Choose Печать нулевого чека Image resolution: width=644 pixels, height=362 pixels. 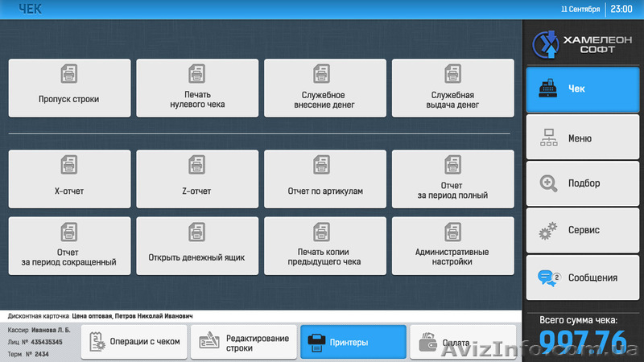197,88
